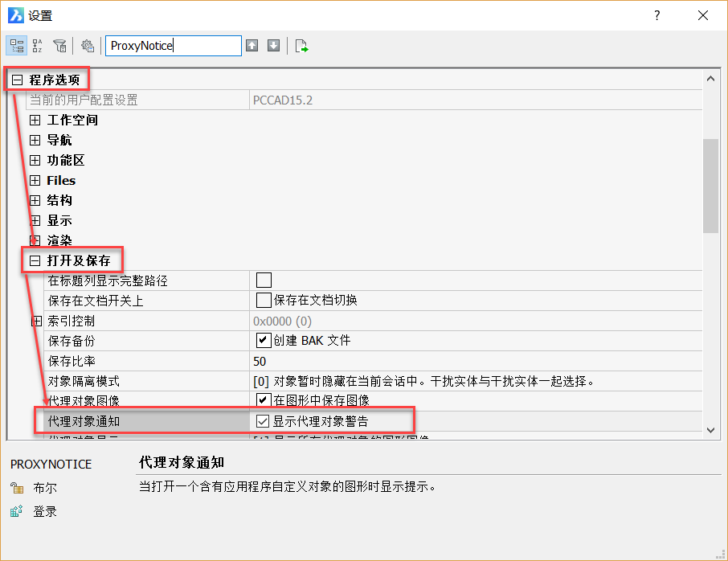Toggle 创建 BAK 文件 checkbox
The height and width of the screenshot is (561, 728).
tap(264, 341)
